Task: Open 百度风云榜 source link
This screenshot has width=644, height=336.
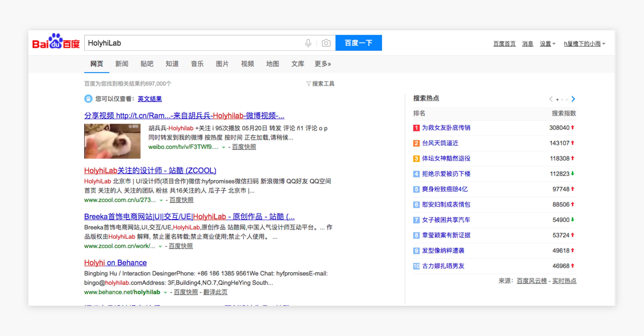Action: [x=532, y=281]
